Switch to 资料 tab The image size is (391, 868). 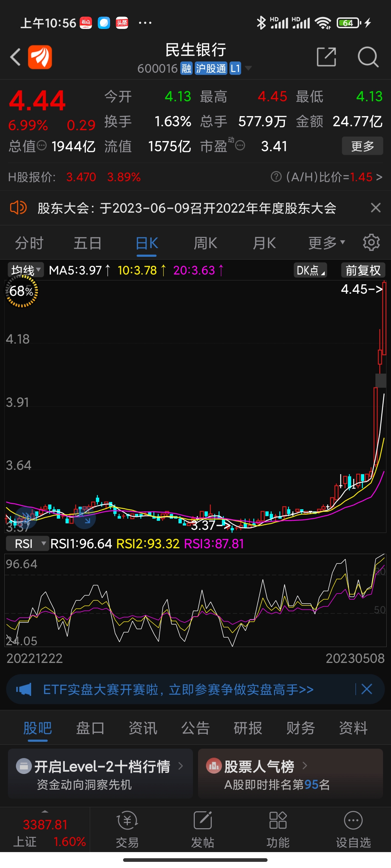tap(353, 728)
